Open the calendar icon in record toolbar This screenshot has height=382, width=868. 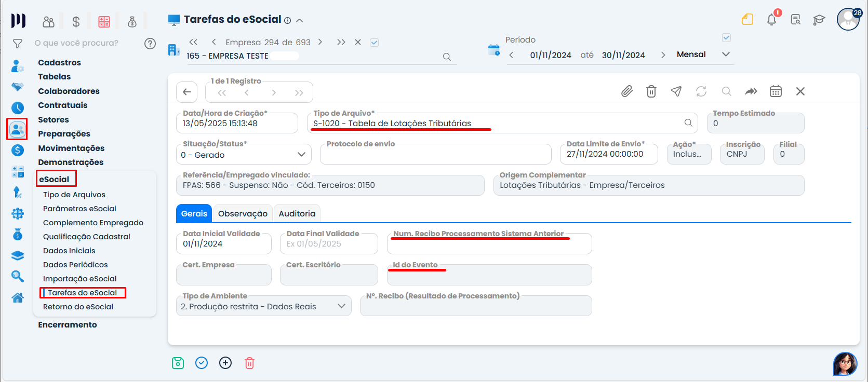[x=776, y=91]
